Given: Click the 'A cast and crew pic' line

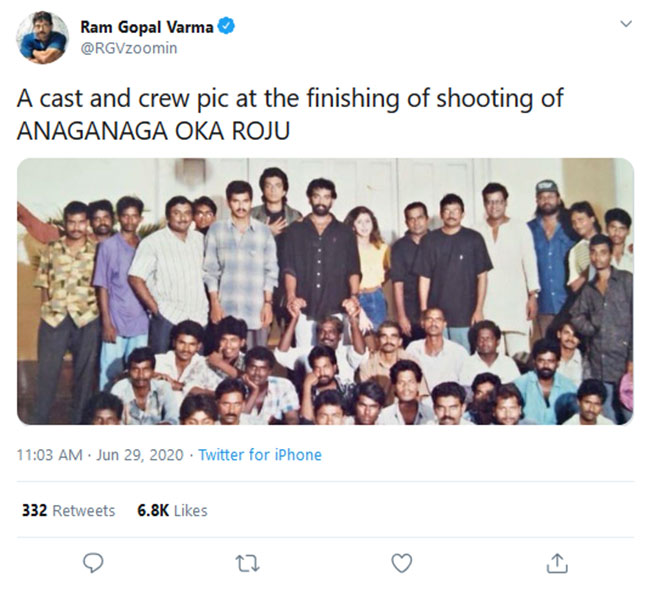Looking at the screenshot, I should tap(290, 100).
